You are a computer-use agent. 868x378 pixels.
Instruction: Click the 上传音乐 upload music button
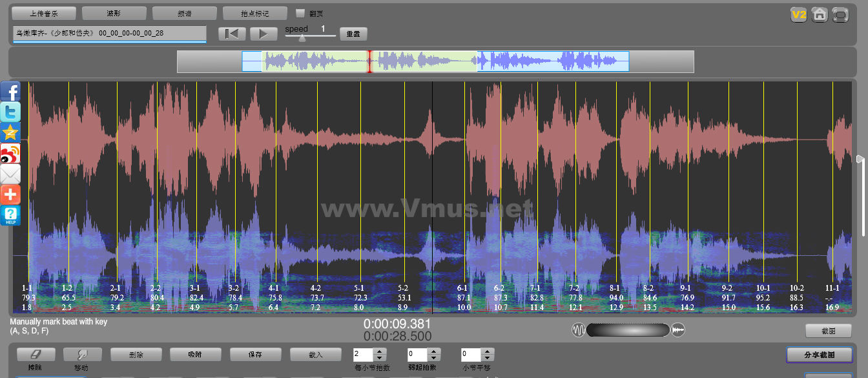44,13
